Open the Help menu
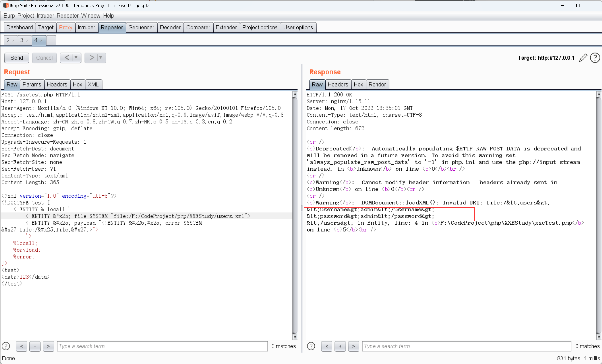This screenshot has width=602, height=364. [109, 16]
